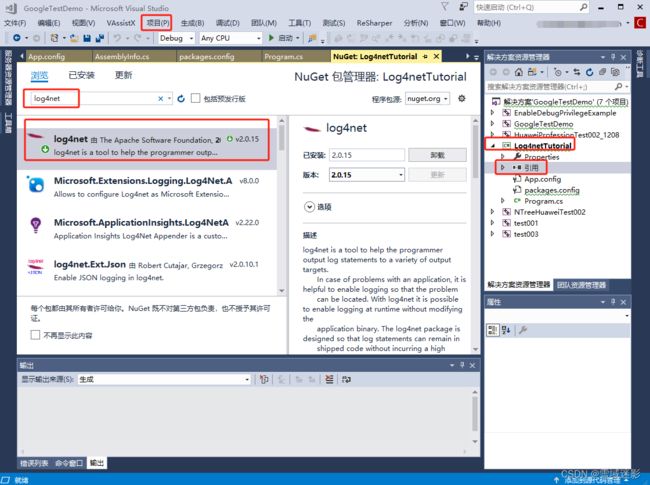Refresh the NuGet package search results
The height and width of the screenshot is (485, 650).
(x=181, y=99)
